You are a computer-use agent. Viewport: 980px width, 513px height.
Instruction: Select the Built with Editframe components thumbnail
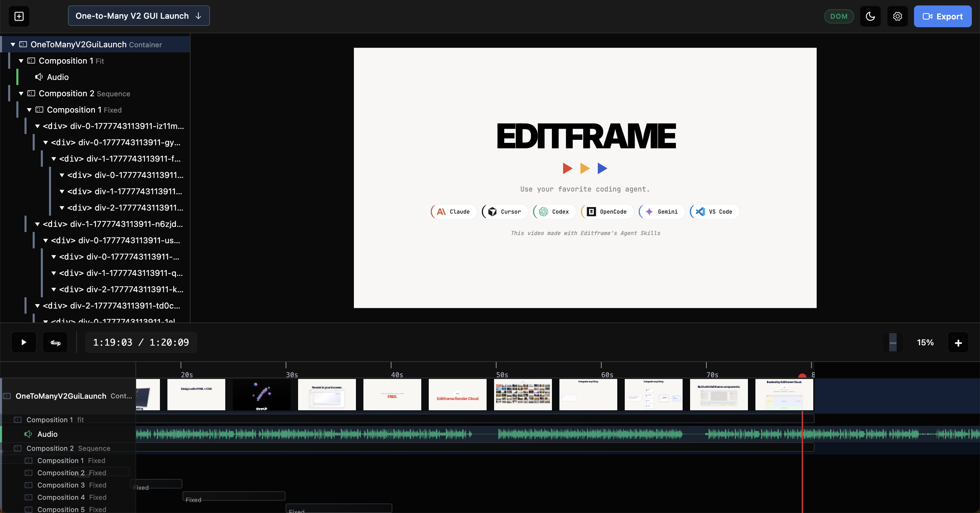click(x=719, y=394)
